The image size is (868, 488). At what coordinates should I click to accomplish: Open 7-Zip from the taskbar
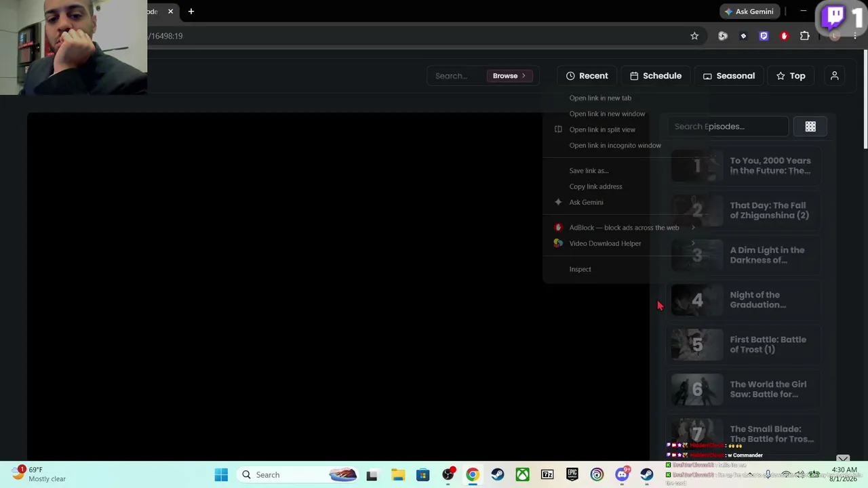(x=547, y=475)
